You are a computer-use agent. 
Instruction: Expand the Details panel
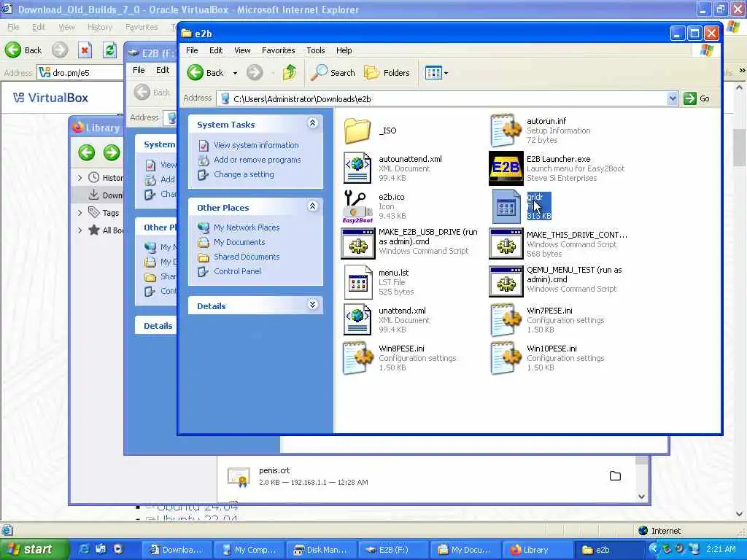312,305
